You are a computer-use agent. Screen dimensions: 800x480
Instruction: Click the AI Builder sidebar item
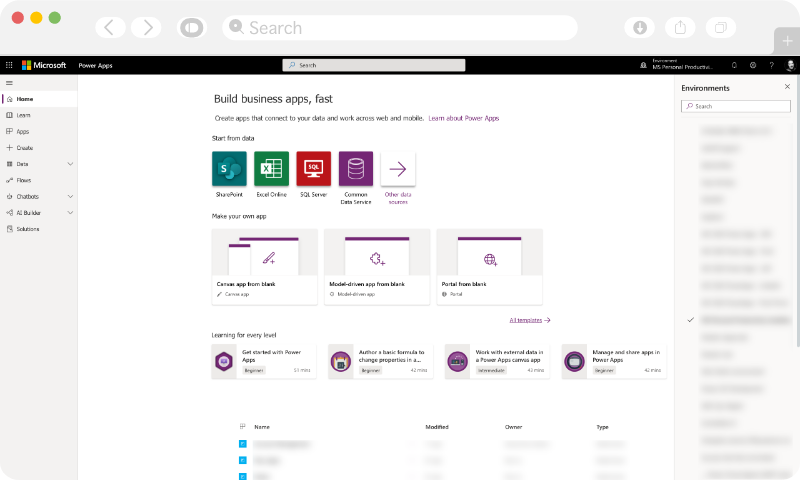[x=29, y=213]
